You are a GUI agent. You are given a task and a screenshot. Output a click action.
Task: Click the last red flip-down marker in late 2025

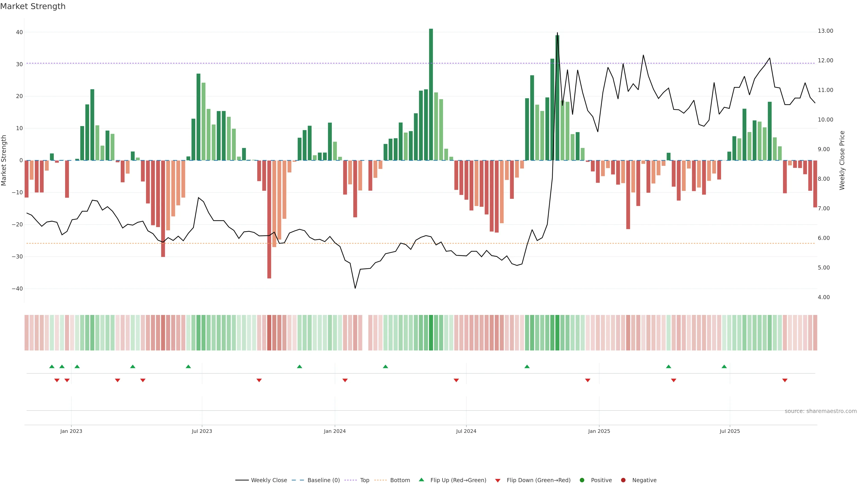tap(785, 380)
